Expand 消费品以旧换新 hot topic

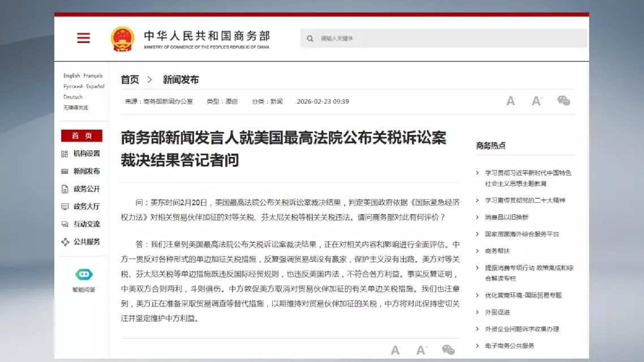tap(506, 217)
